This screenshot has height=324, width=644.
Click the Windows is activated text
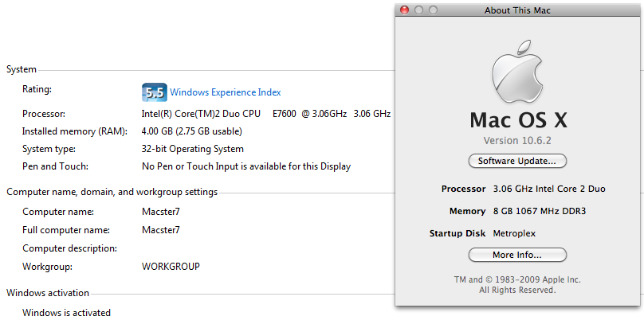click(x=66, y=313)
